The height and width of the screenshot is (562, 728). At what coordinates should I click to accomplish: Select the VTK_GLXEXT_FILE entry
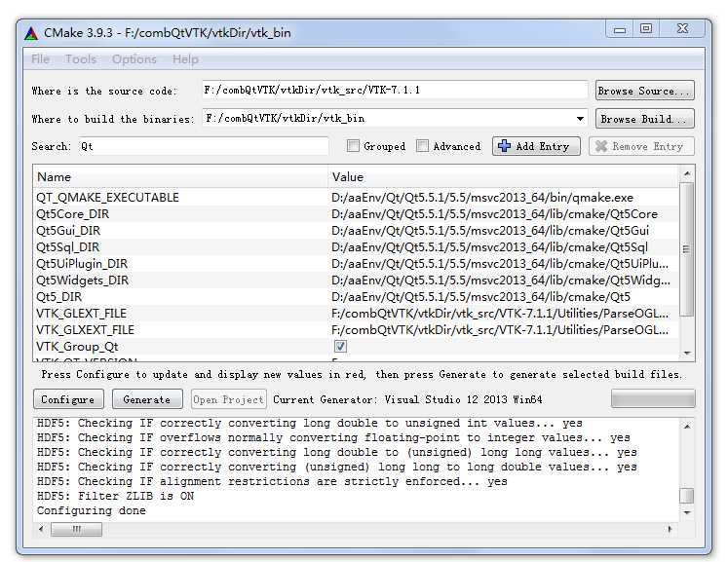pos(86,330)
